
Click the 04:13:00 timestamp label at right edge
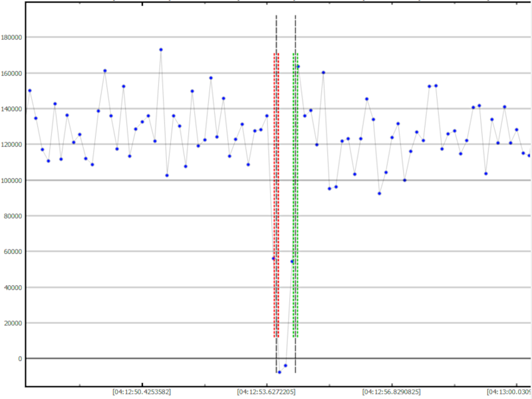point(509,392)
